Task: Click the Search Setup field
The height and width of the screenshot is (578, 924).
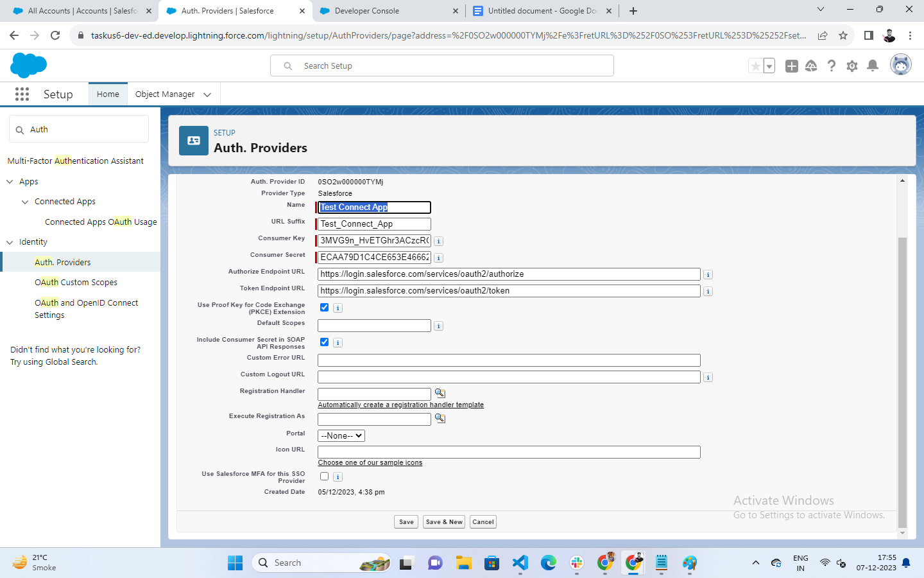Action: (442, 66)
